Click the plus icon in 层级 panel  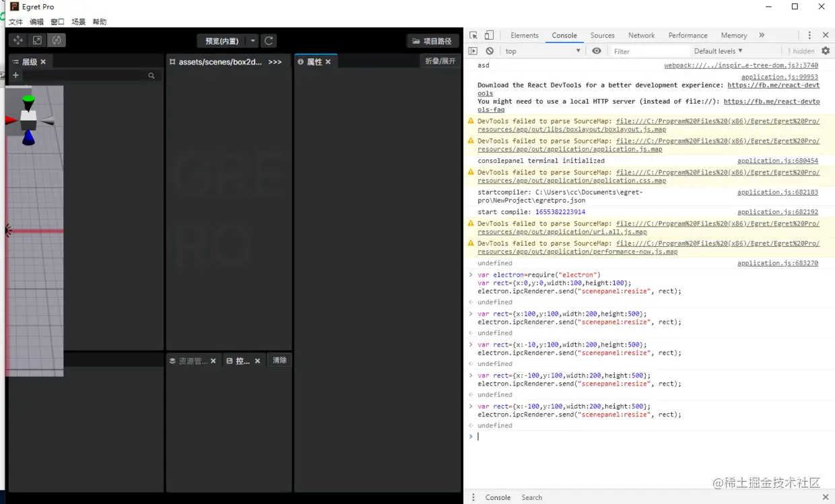coord(15,75)
